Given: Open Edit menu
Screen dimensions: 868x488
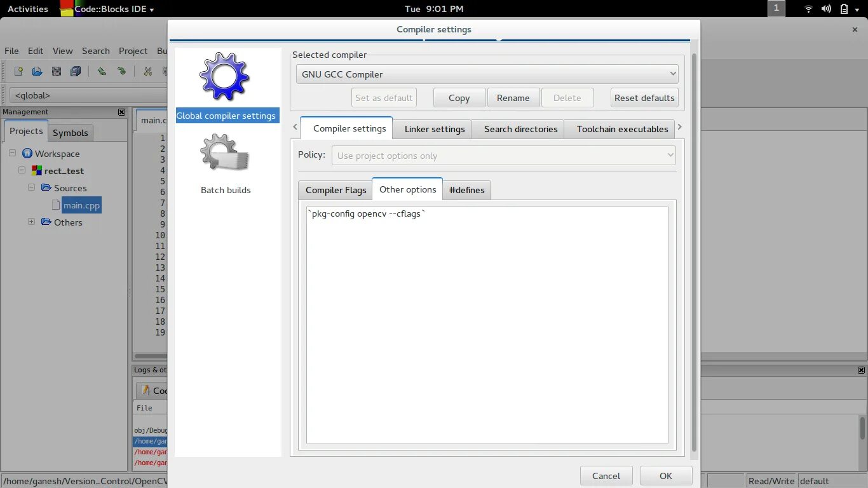Looking at the screenshot, I should (x=36, y=51).
